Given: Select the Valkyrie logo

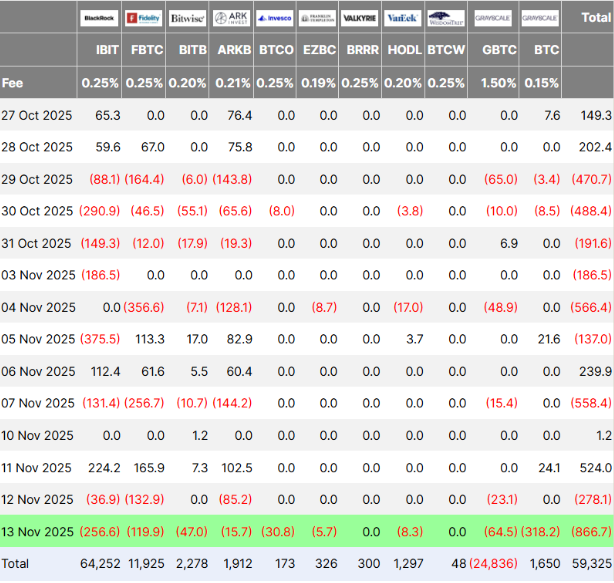Looking at the screenshot, I should click(x=359, y=18).
